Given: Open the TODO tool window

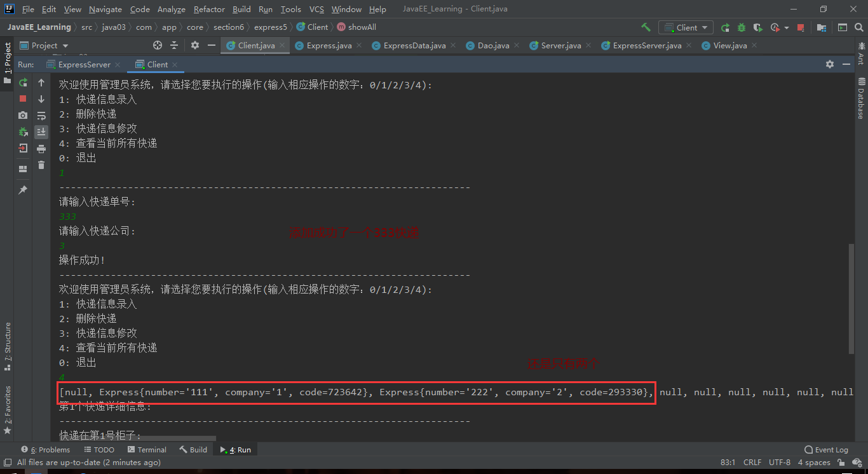Looking at the screenshot, I should pos(99,449).
